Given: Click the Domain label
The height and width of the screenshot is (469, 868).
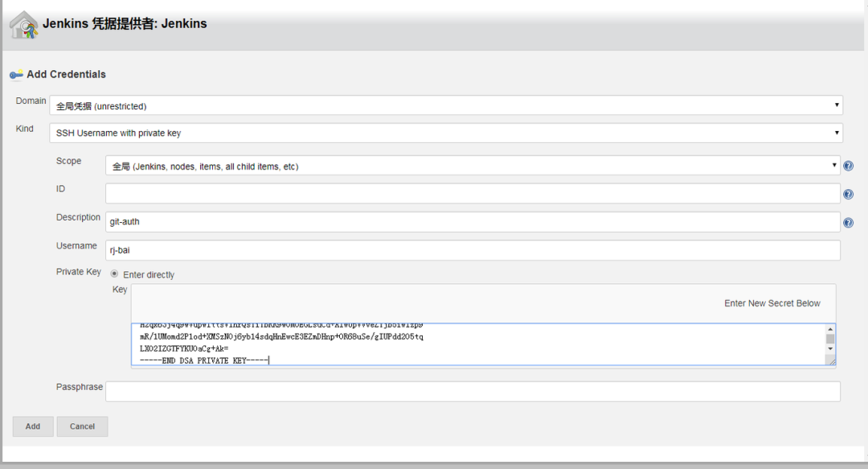Looking at the screenshot, I should coord(31,101).
